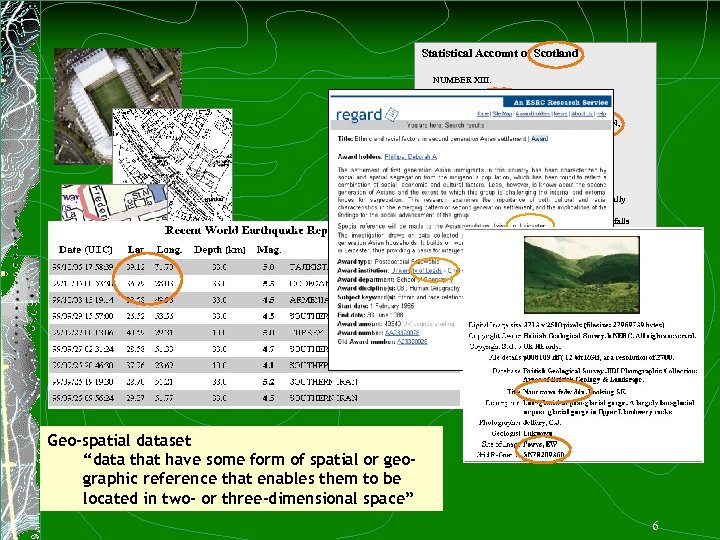Click the British Geological Survey copyright owner line

coord(582,336)
